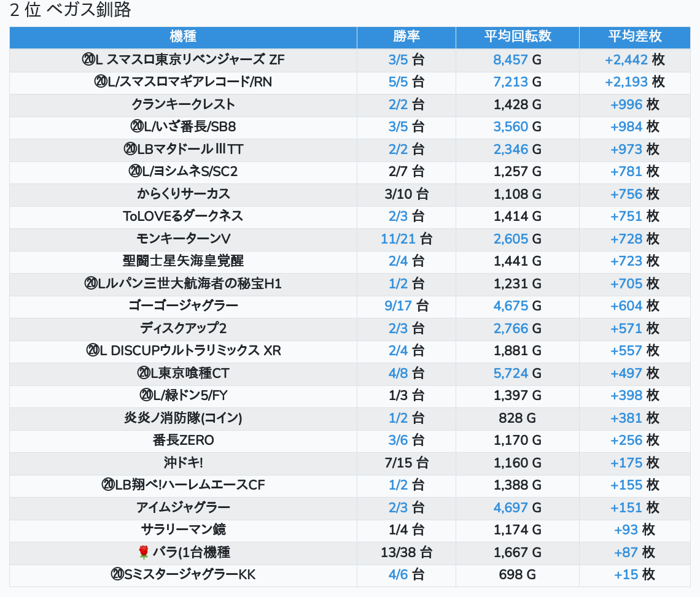Viewport: 700px width, 597px height.
Task: Click average difference +497 枚
Action: 635,373
